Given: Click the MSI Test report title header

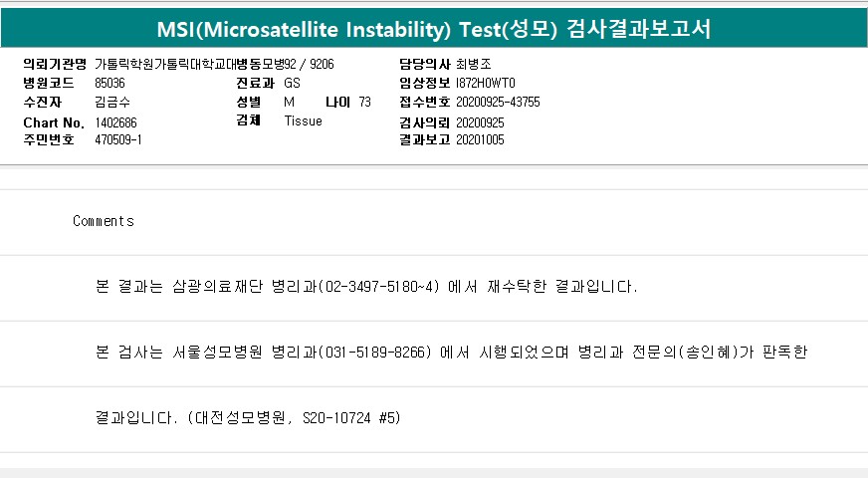Looking at the screenshot, I should [x=434, y=28].
